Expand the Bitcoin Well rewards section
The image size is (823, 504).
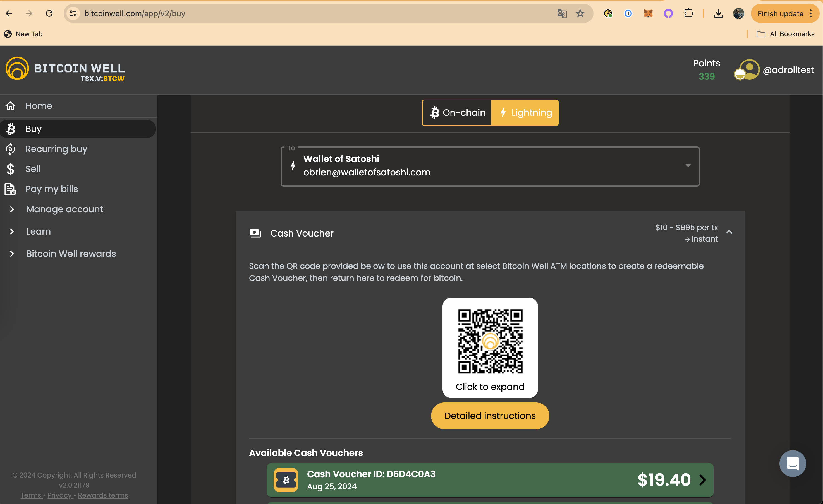78,254
